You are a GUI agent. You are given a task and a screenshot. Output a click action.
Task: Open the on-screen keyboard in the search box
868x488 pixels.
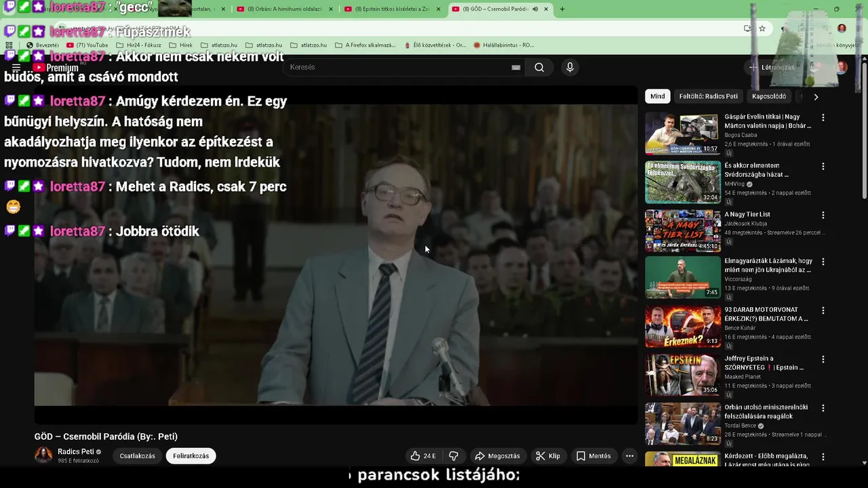[x=516, y=67]
